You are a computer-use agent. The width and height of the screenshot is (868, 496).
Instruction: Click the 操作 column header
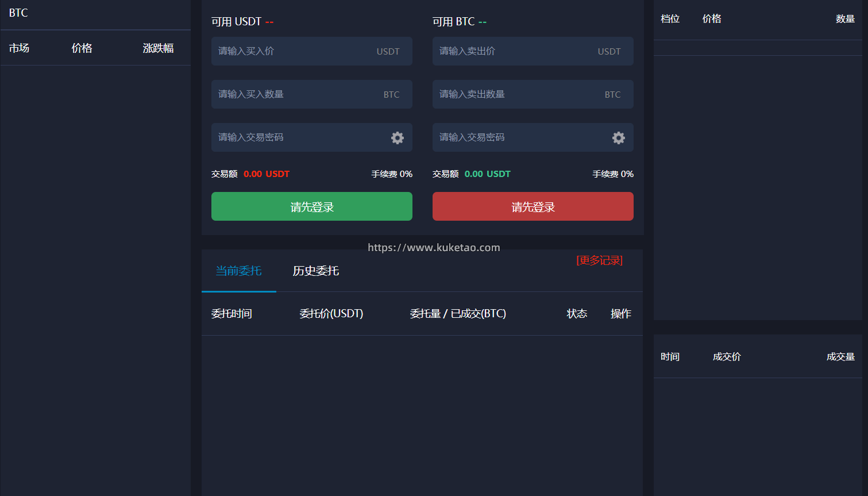tap(621, 314)
